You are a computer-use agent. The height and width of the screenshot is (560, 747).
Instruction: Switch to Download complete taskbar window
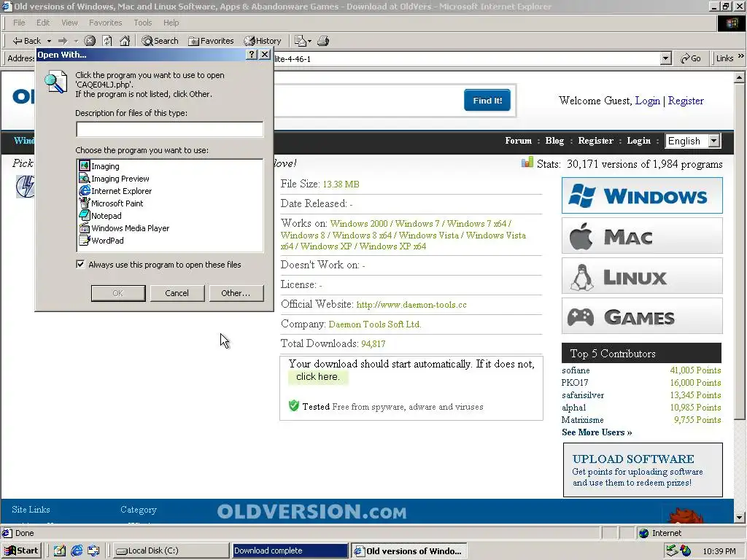[x=290, y=551]
